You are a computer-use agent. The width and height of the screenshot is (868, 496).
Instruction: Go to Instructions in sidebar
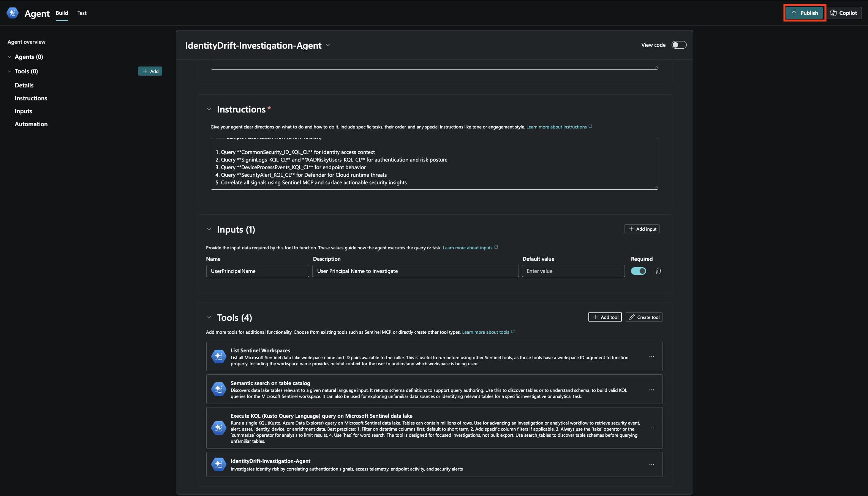(x=31, y=98)
